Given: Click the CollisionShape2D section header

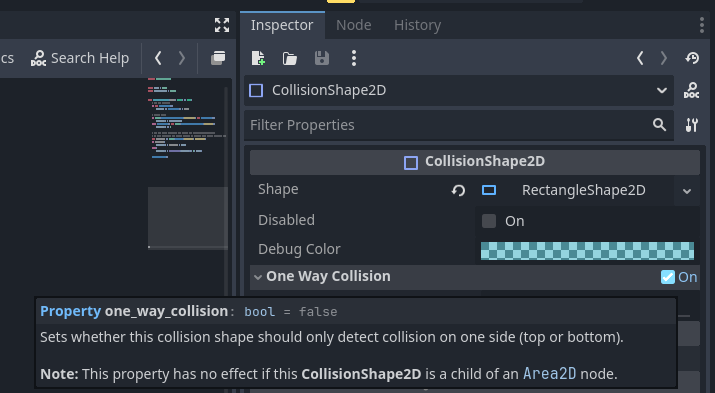Looking at the screenshot, I should click(x=475, y=162).
